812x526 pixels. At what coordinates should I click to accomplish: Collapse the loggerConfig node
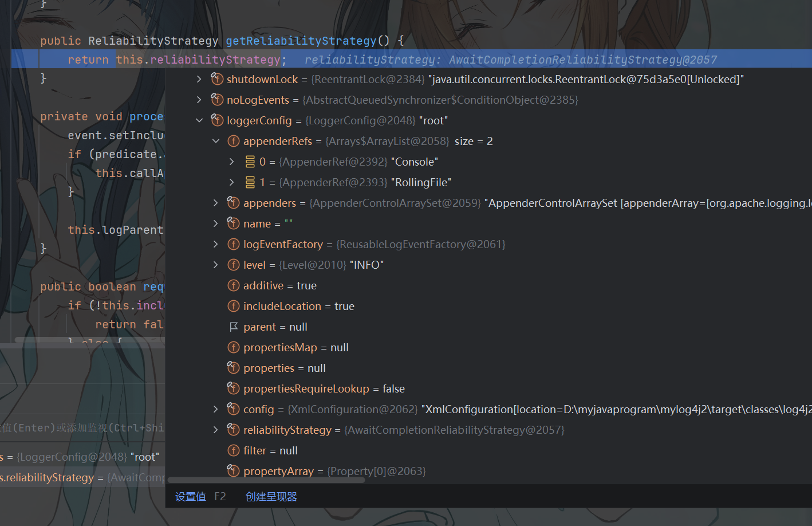[199, 120]
